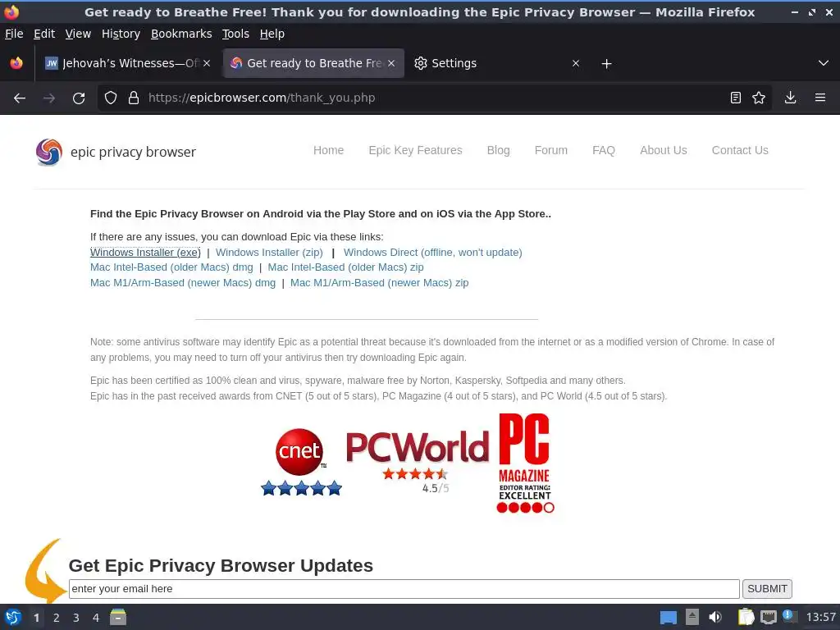840x630 pixels.
Task: Click the SUBMIT email button
Action: [767, 589]
